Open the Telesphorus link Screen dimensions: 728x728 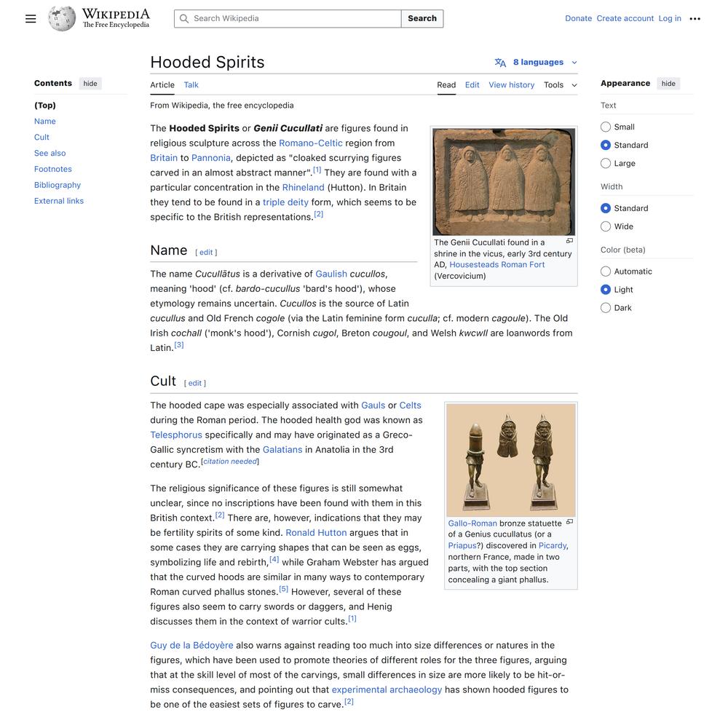click(176, 435)
